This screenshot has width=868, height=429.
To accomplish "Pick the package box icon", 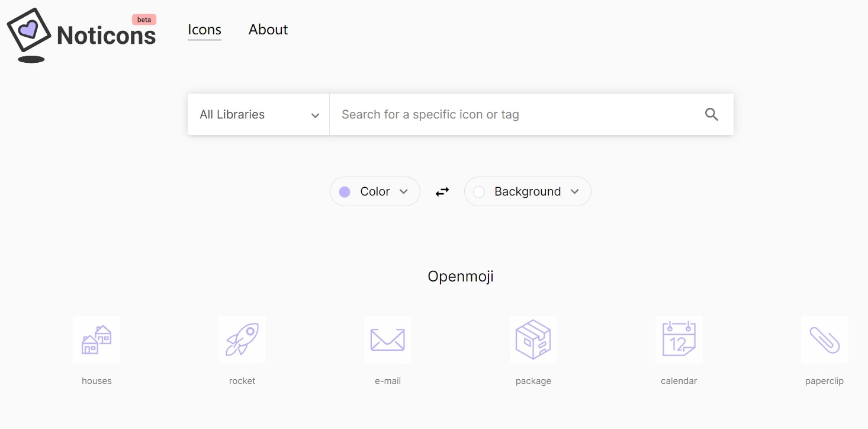I will pos(533,340).
